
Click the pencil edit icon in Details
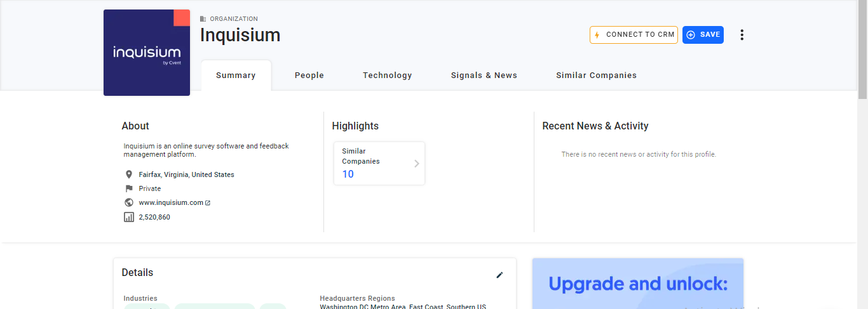pyautogui.click(x=499, y=275)
